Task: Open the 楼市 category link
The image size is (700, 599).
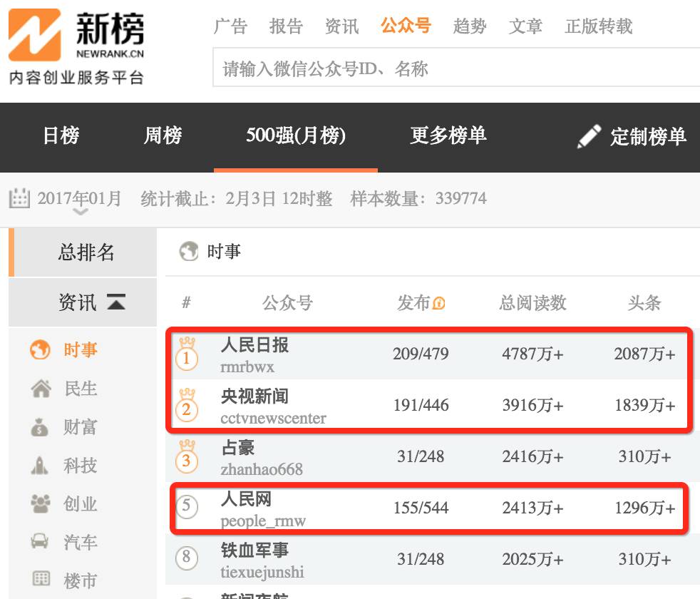Action: 81,580
